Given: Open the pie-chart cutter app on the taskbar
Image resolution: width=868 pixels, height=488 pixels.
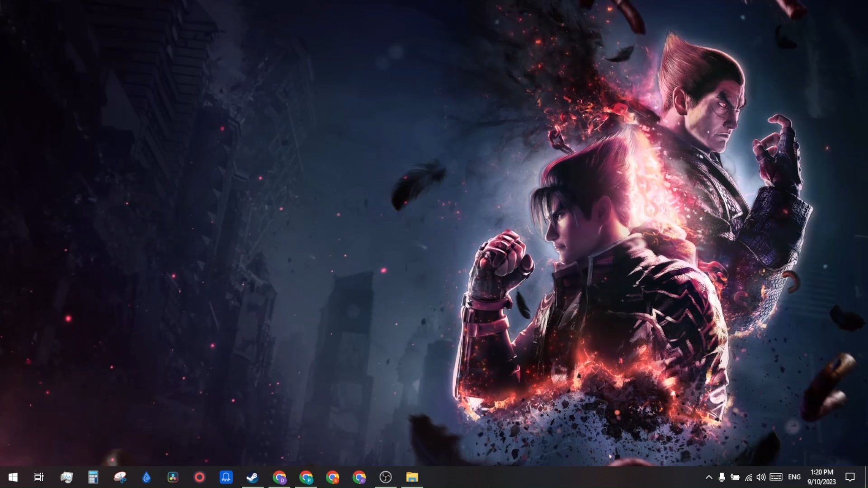Looking at the screenshot, I should (x=119, y=477).
